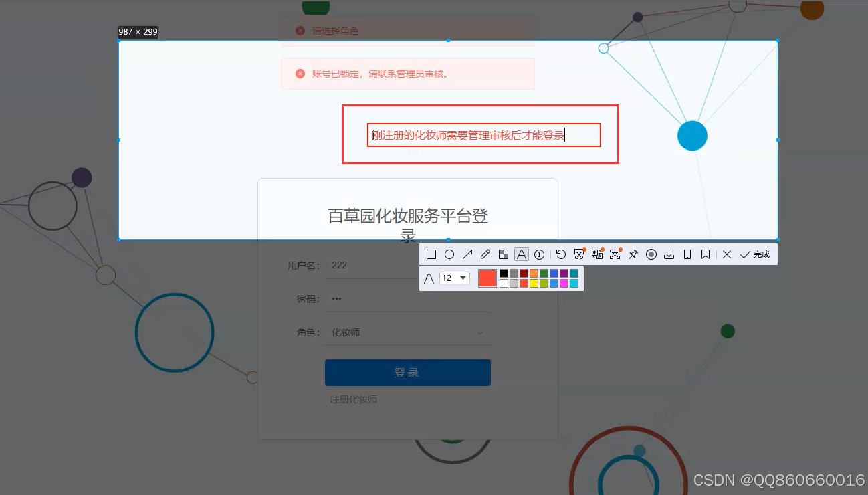
Task: Start screen recording
Action: [651, 254]
